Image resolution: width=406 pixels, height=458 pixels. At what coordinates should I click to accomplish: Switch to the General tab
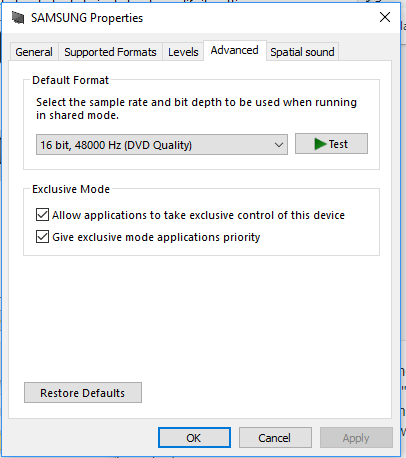point(34,52)
